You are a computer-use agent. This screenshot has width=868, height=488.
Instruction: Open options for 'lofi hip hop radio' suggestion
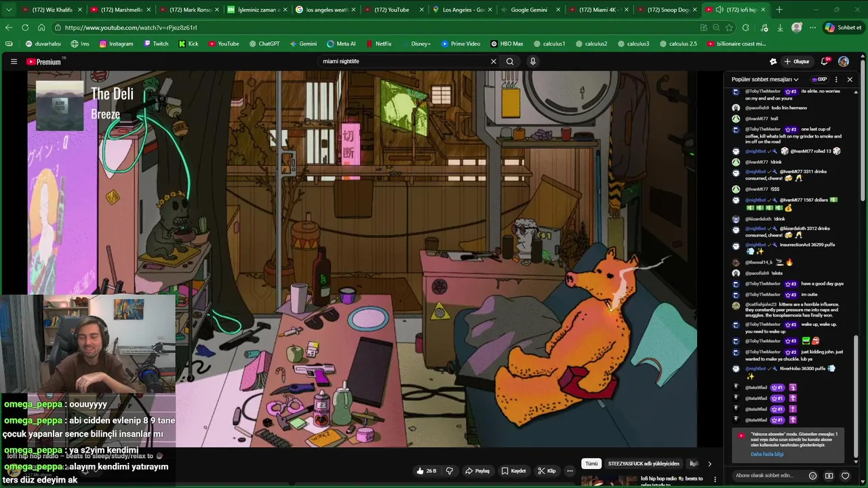[x=715, y=479]
